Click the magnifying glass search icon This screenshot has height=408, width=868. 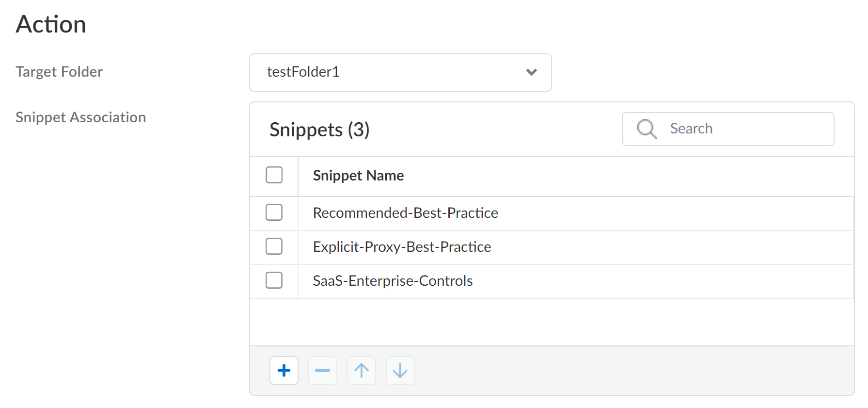(647, 129)
